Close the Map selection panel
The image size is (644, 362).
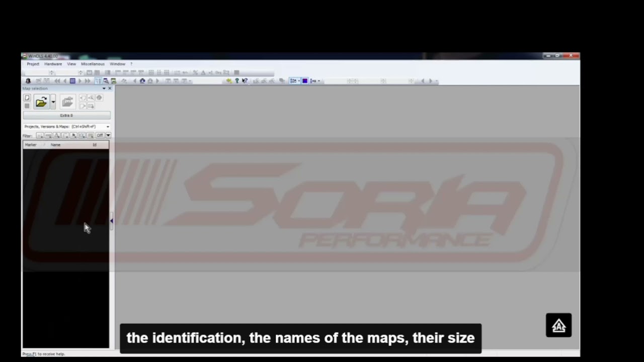110,88
